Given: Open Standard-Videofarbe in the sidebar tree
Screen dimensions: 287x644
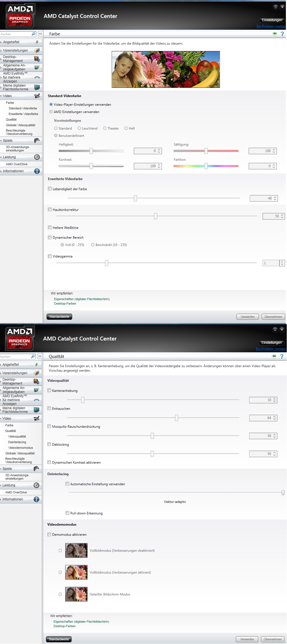Looking at the screenshot, I should [23, 108].
